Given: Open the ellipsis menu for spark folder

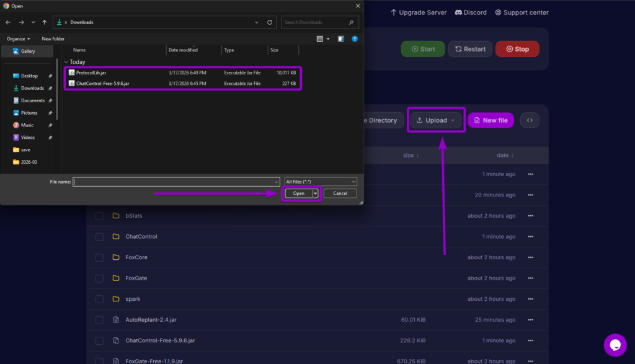Looking at the screenshot, I should (530, 299).
